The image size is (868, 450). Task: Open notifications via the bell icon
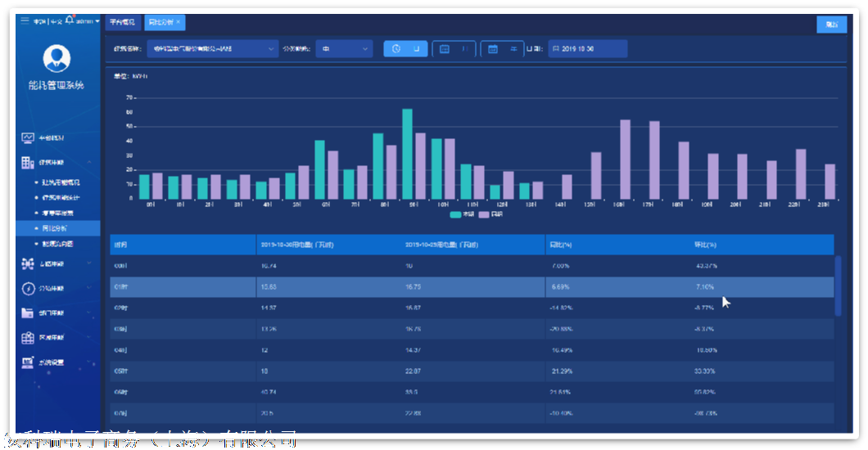pyautogui.click(x=70, y=20)
